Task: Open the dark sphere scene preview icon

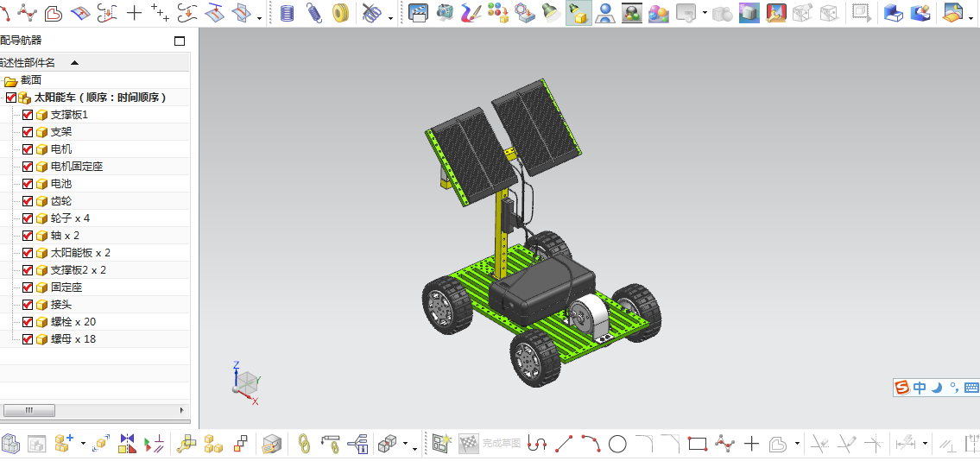Action: click(x=632, y=12)
